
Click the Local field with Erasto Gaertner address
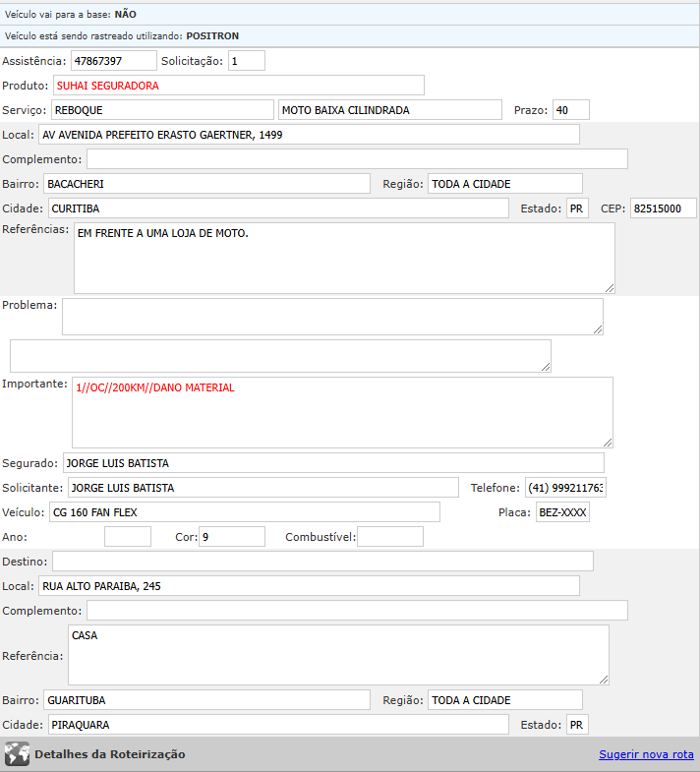309,135
